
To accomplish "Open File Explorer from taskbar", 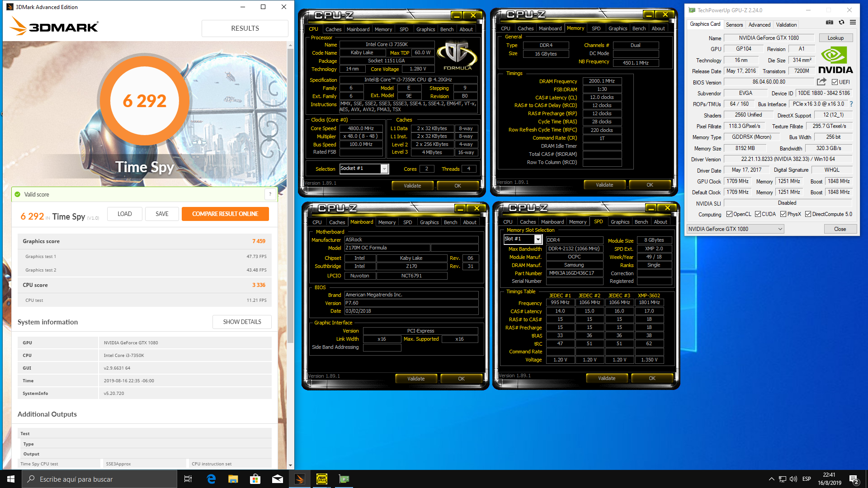I will [x=233, y=479].
